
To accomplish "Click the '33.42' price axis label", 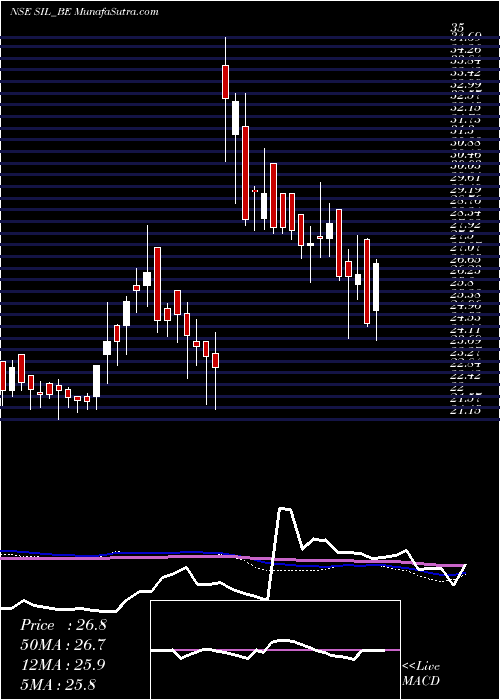I will (x=466, y=72).
